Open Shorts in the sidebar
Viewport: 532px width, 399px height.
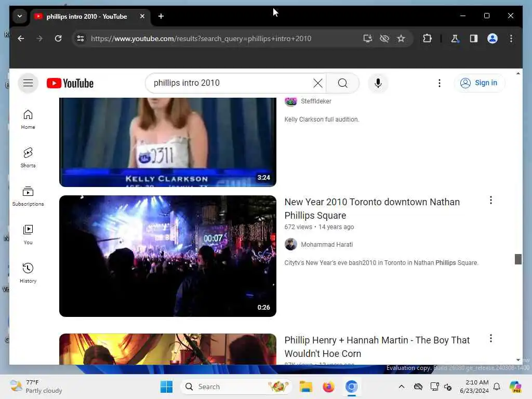(28, 158)
